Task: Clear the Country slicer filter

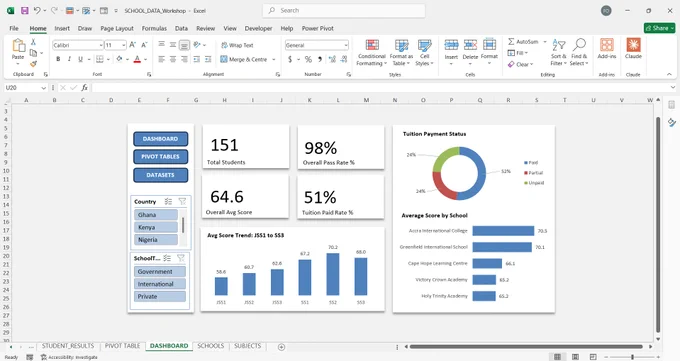Action: pos(182,201)
